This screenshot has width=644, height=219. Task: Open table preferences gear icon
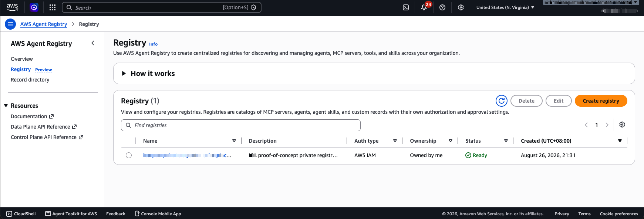(622, 125)
